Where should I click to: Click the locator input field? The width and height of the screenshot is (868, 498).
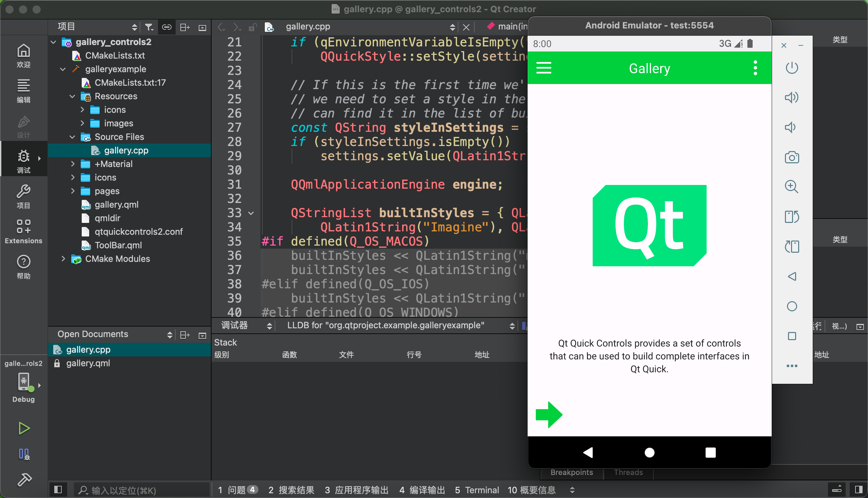pyautogui.click(x=141, y=490)
